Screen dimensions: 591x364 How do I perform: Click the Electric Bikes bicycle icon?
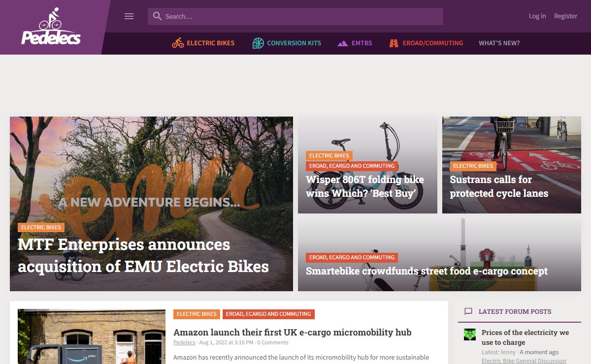point(178,43)
